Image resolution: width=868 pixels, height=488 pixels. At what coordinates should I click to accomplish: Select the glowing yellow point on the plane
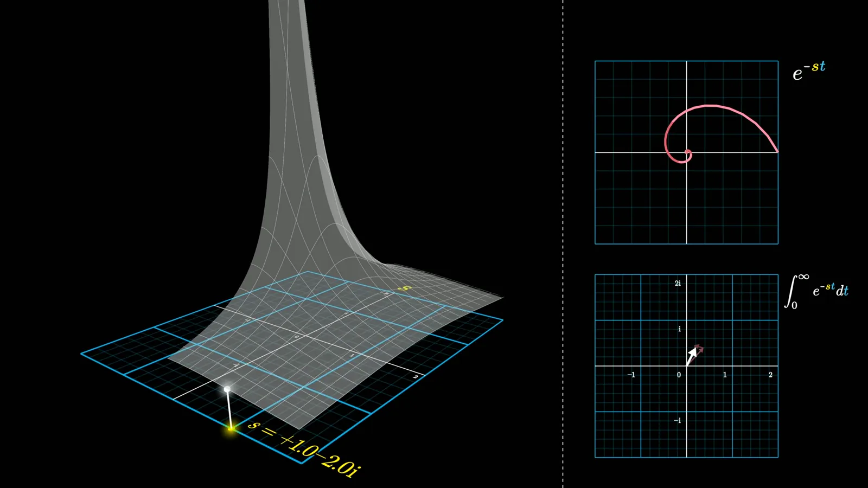pyautogui.click(x=231, y=428)
